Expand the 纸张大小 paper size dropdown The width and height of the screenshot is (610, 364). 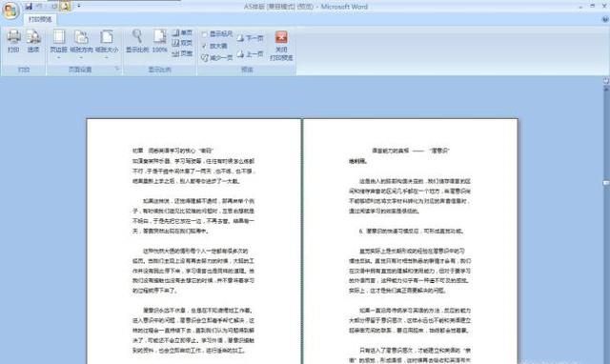[107, 45]
